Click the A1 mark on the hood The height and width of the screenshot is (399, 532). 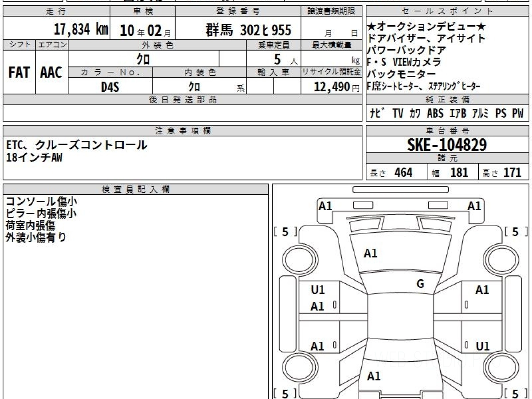point(370,253)
